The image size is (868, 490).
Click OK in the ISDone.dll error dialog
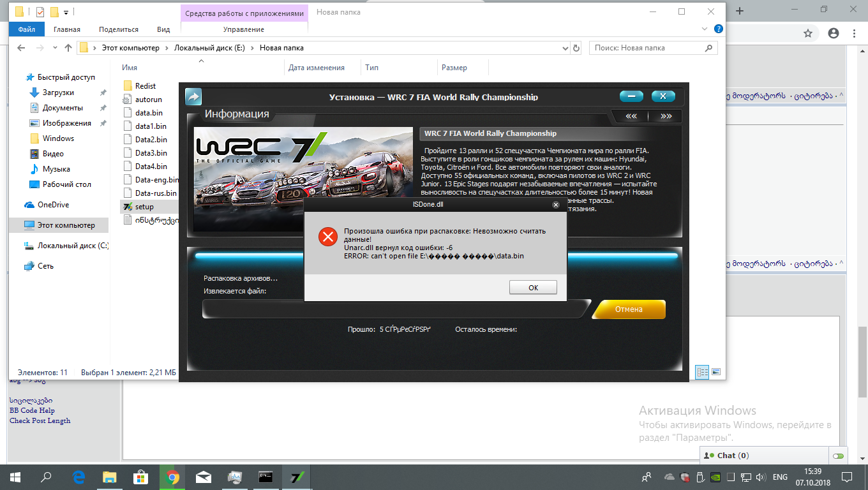pos(533,288)
